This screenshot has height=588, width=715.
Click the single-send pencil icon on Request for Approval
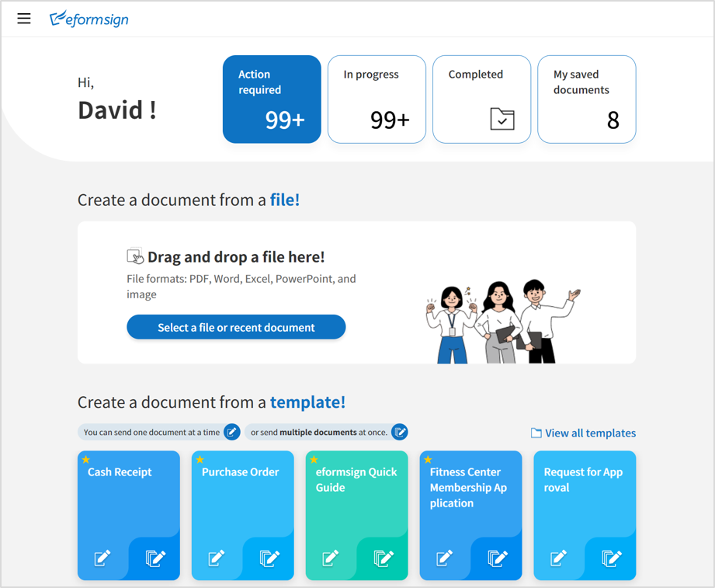click(558, 558)
